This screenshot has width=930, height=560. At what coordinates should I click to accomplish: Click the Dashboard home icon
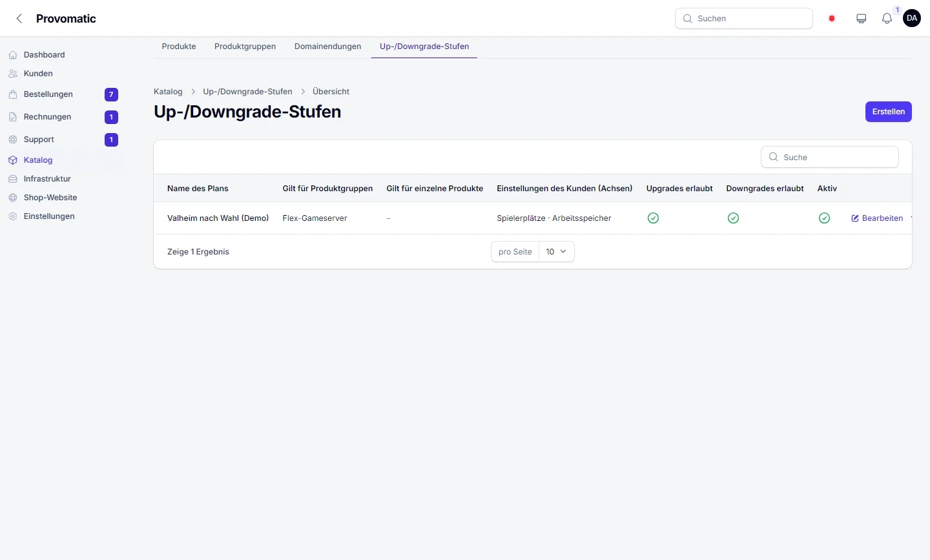pyautogui.click(x=13, y=55)
